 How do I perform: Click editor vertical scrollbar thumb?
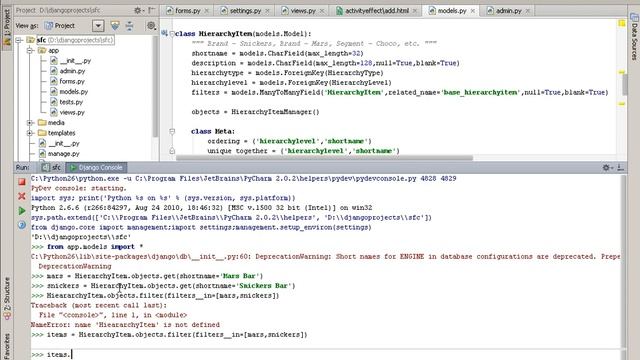[624, 85]
